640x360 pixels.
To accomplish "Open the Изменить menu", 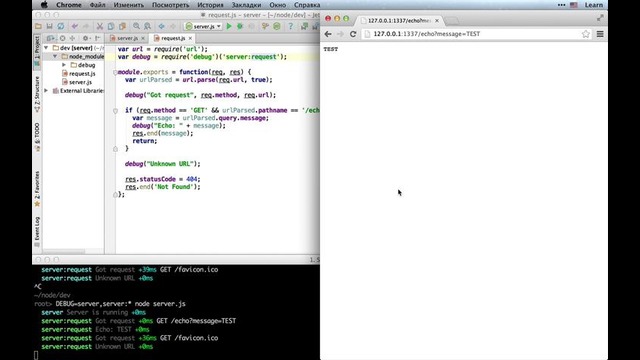I will [129, 5].
